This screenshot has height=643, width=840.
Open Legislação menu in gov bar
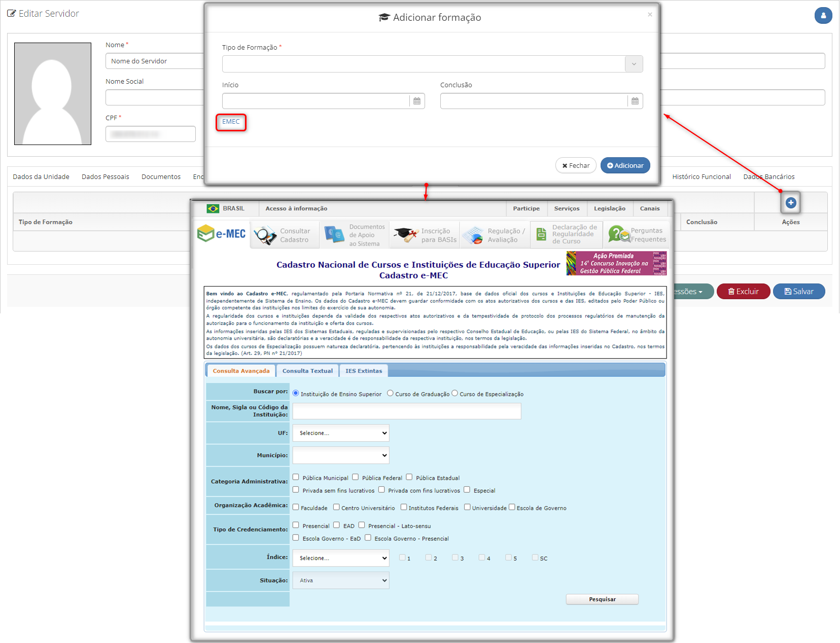point(610,208)
